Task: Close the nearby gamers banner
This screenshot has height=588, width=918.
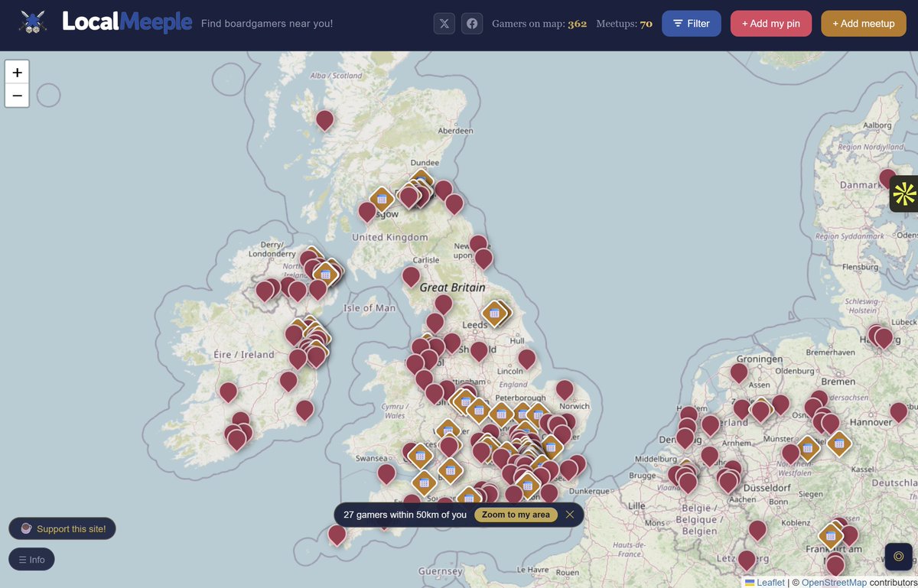Action: 570,515
